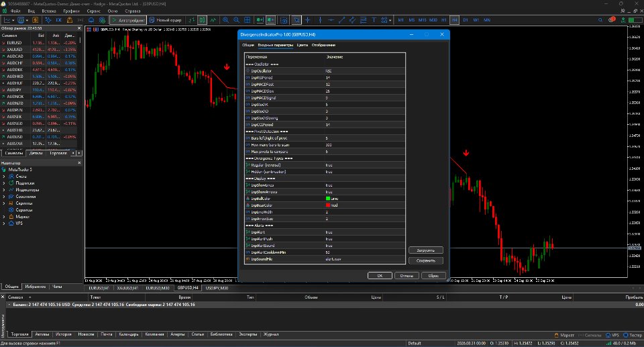Expand the Маркет node in Navigator

point(4,217)
